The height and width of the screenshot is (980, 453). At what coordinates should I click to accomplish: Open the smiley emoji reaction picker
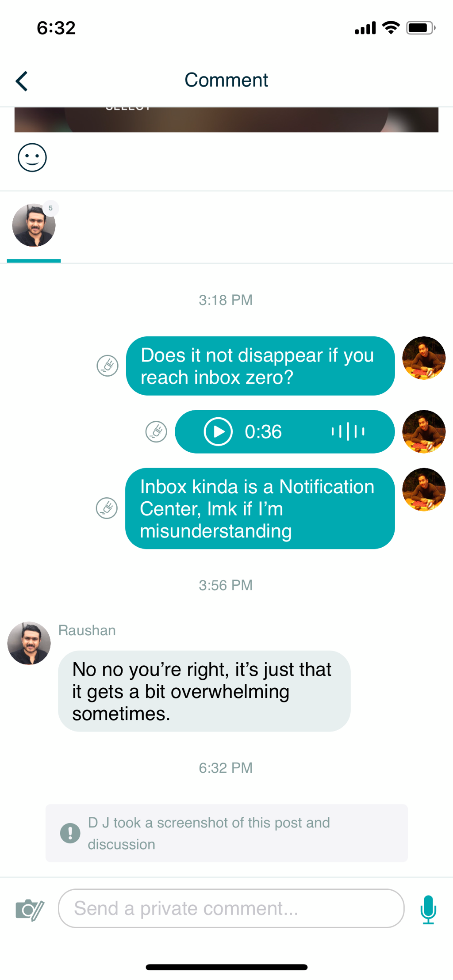(32, 157)
